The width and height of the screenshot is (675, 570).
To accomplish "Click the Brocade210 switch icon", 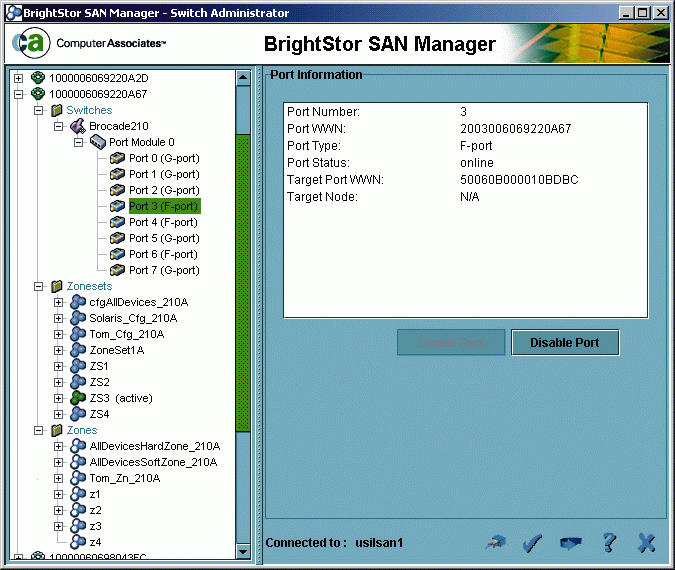I will [78, 126].
